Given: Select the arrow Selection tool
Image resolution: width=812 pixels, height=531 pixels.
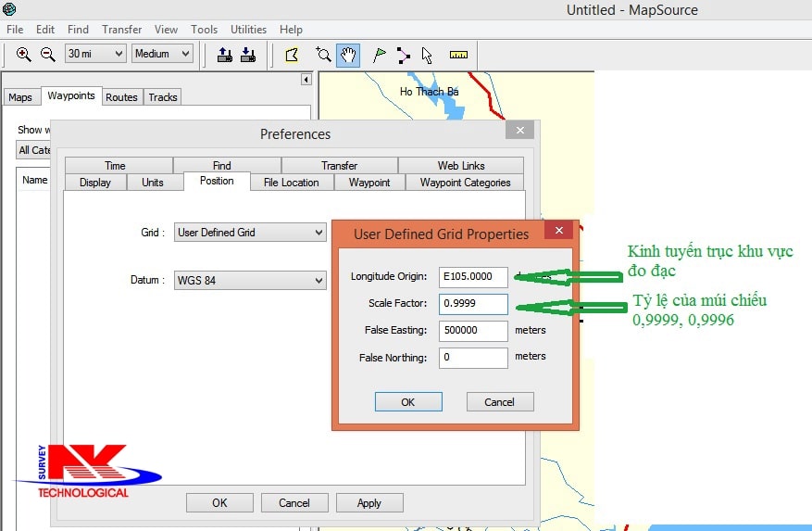Looking at the screenshot, I should tap(427, 55).
